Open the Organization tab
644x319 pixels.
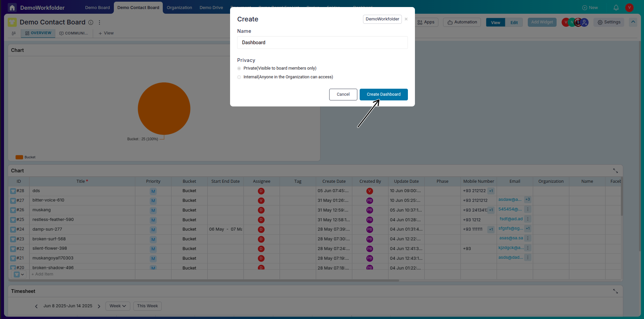coord(180,8)
